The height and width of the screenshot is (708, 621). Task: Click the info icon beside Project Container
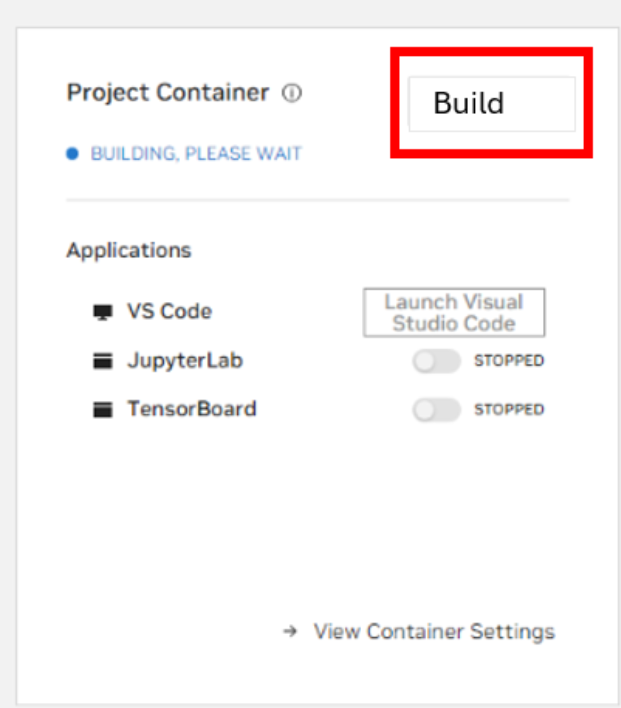pyautogui.click(x=292, y=93)
